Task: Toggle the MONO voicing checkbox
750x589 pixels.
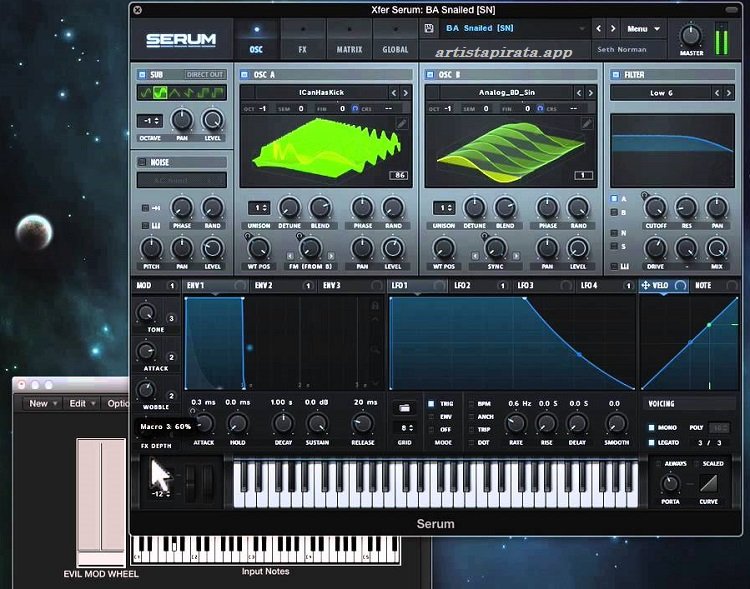Action: (650, 427)
